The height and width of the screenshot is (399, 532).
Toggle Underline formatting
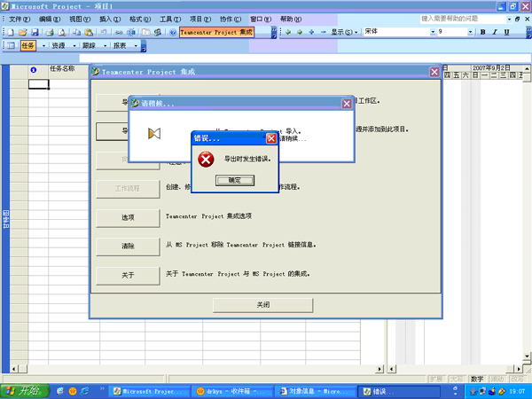(x=506, y=32)
